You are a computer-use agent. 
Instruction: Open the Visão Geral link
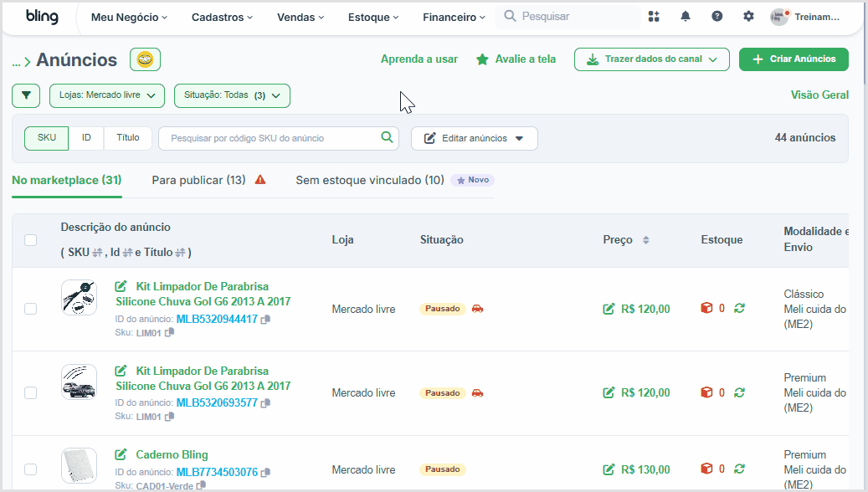click(819, 95)
